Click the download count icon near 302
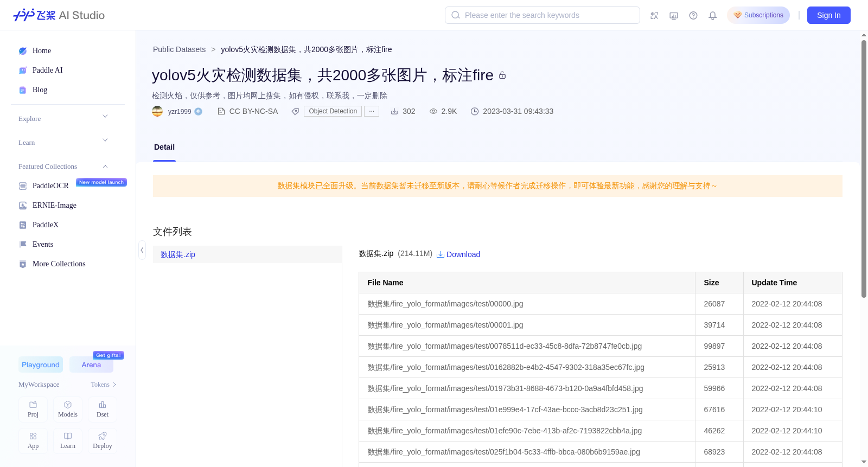The image size is (868, 467). pos(394,111)
